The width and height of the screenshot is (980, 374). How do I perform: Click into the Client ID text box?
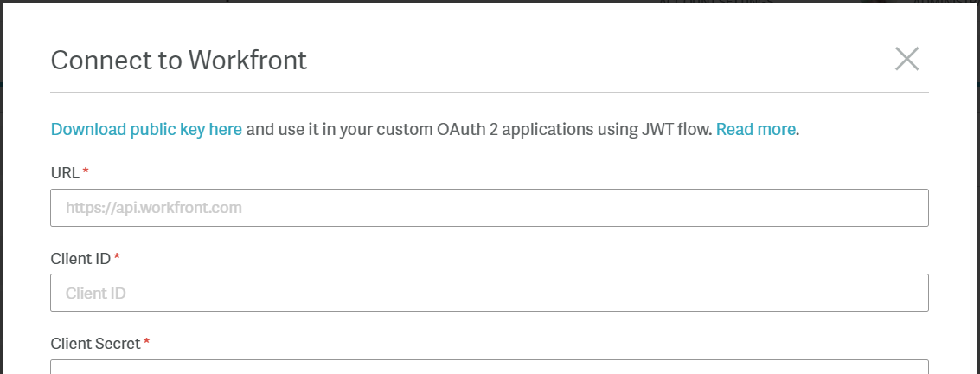490,293
